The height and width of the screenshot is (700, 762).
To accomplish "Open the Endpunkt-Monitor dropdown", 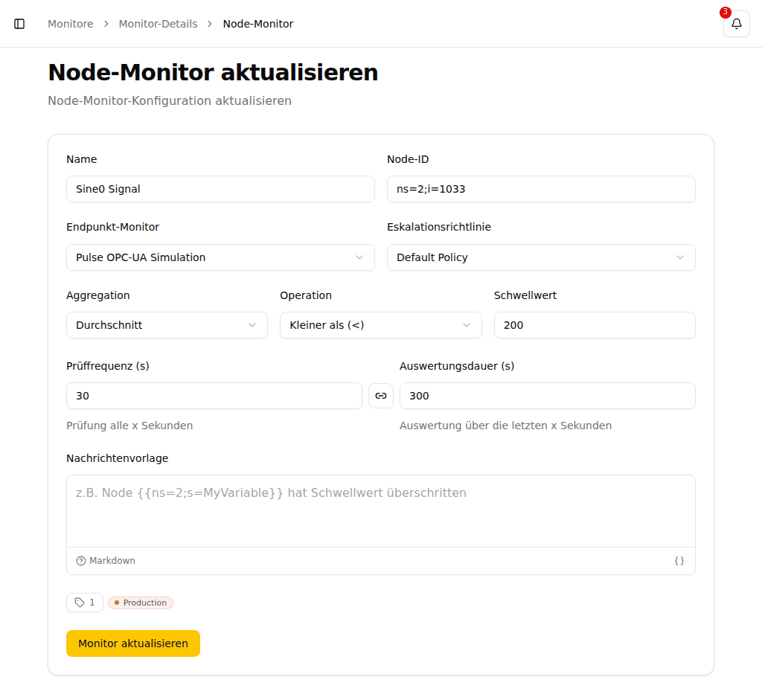I will point(220,257).
